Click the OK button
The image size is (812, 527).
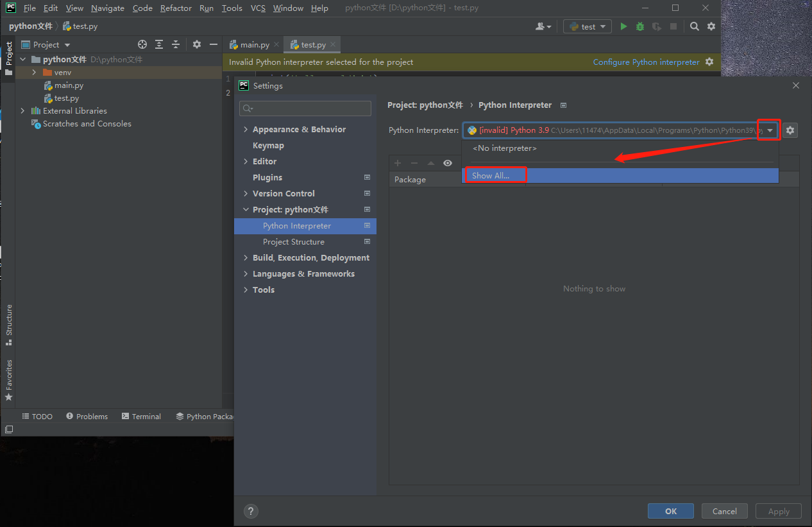click(671, 511)
